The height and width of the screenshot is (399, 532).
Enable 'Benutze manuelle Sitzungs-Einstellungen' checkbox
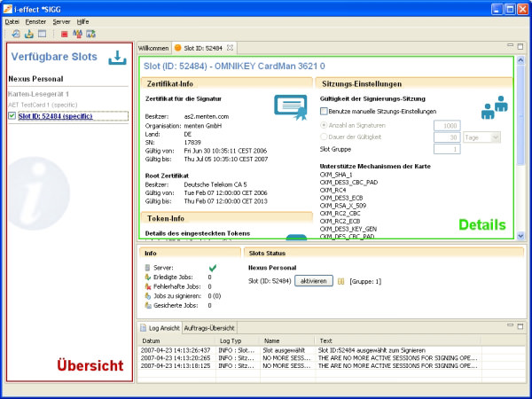324,112
